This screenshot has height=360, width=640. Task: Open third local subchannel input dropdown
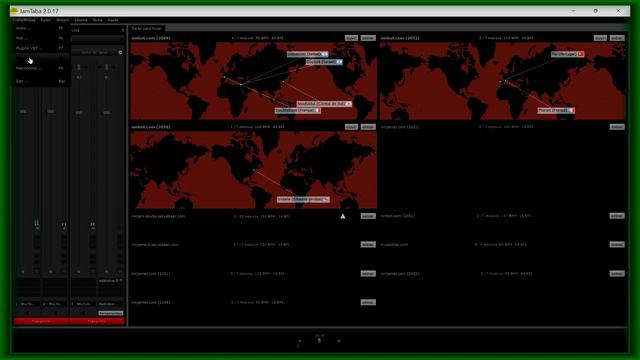[83, 304]
